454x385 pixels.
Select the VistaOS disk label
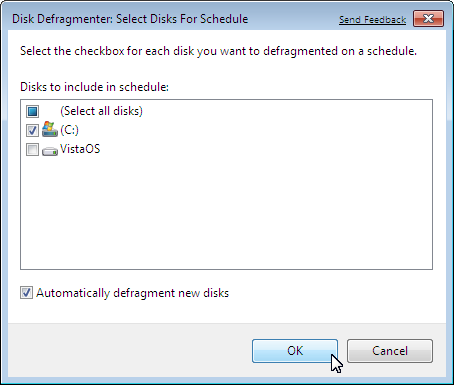80,149
